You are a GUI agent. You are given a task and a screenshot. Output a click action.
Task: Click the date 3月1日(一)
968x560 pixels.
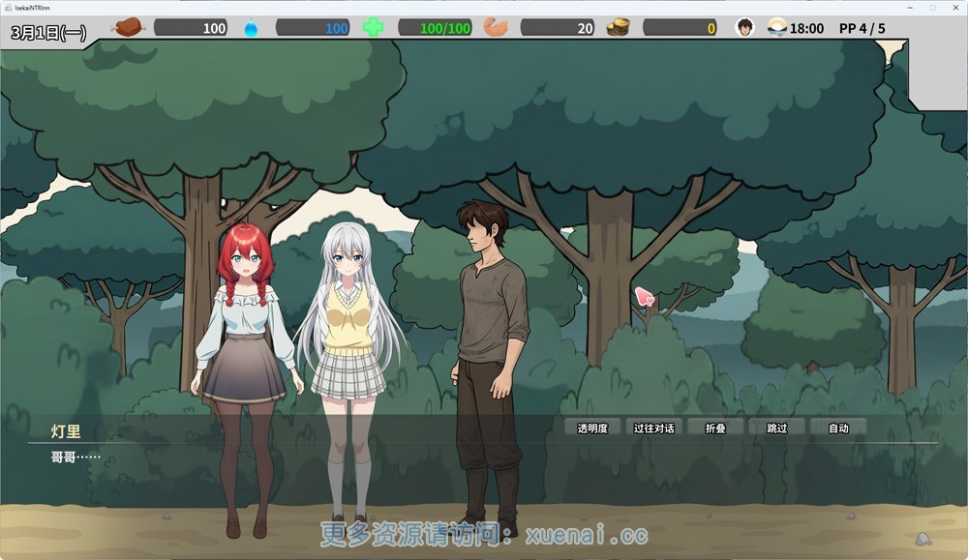(48, 32)
